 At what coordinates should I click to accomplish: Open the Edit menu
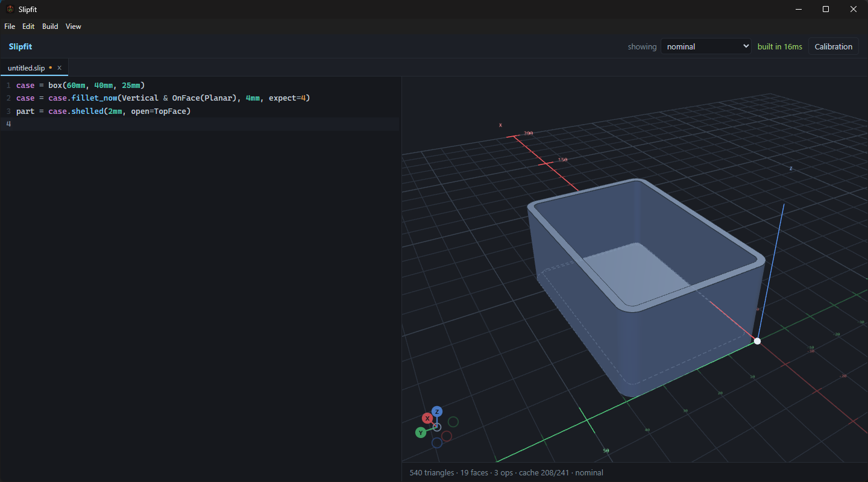pyautogui.click(x=28, y=27)
